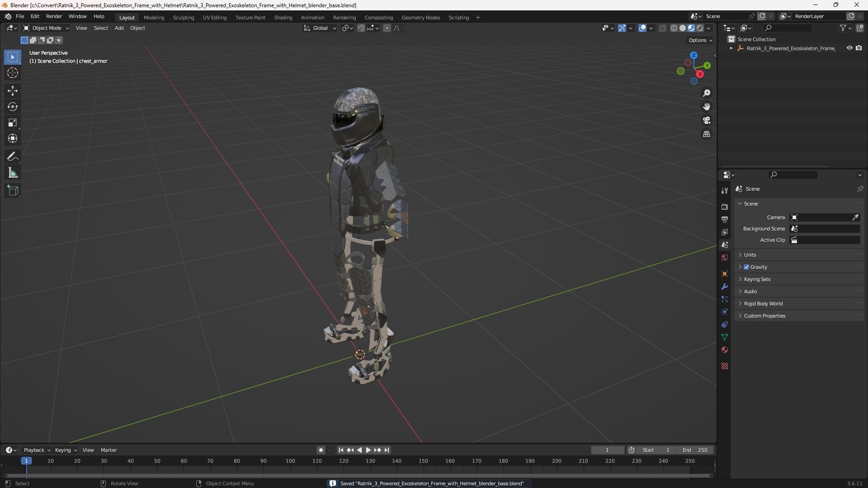Toggle camera view icon in the viewport
The image size is (868, 488).
tap(707, 120)
